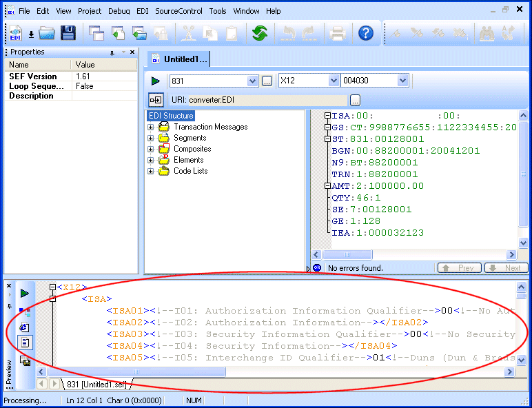Click the preview pane horizontal scrollbar thumb
Image resolution: width=532 pixels, height=408 pixels.
[x=138, y=371]
